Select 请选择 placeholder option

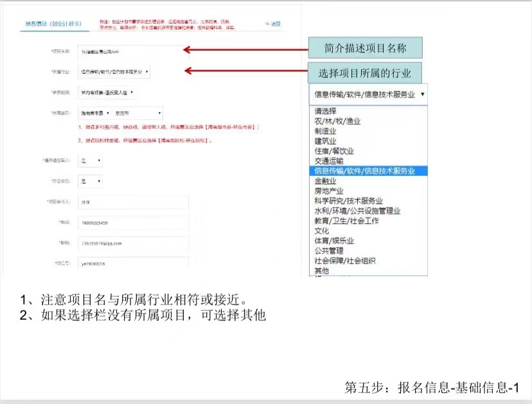325,110
